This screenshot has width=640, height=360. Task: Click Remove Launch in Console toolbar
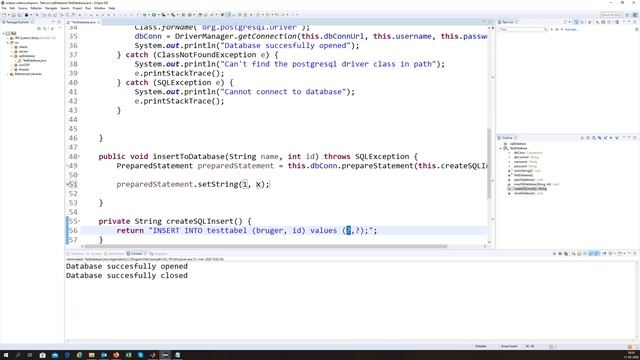tap(560, 253)
